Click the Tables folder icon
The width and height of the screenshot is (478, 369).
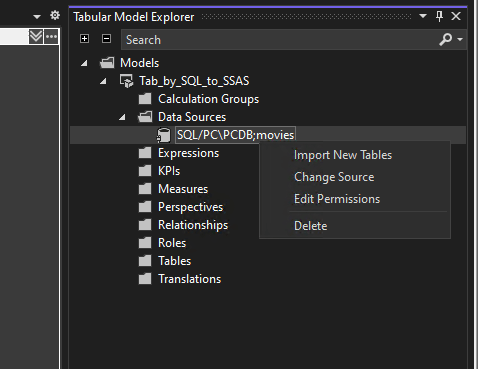(145, 261)
